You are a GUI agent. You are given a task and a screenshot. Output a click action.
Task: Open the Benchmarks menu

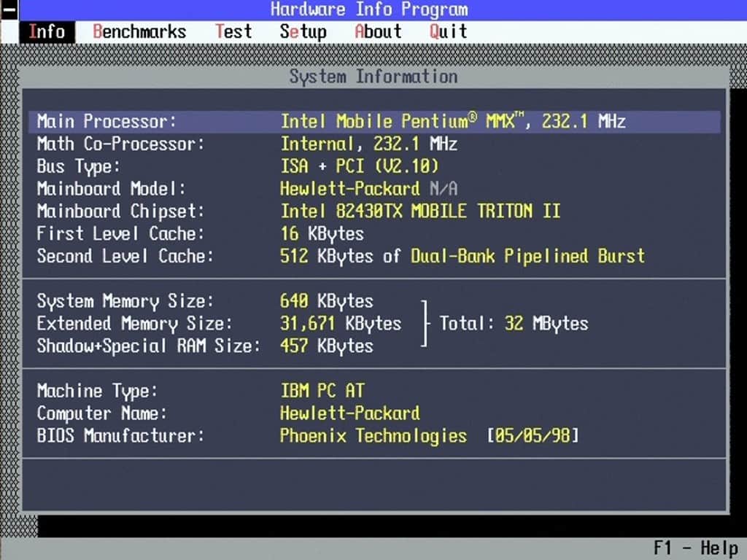point(139,32)
